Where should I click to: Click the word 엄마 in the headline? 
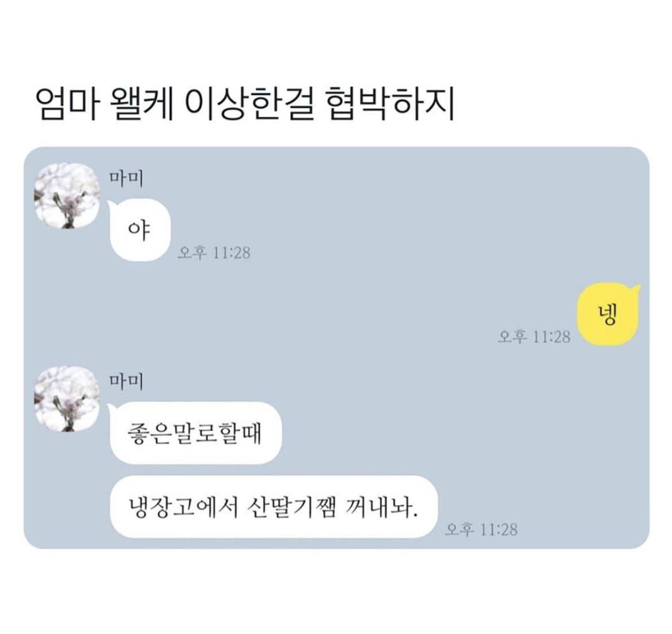coord(67,104)
